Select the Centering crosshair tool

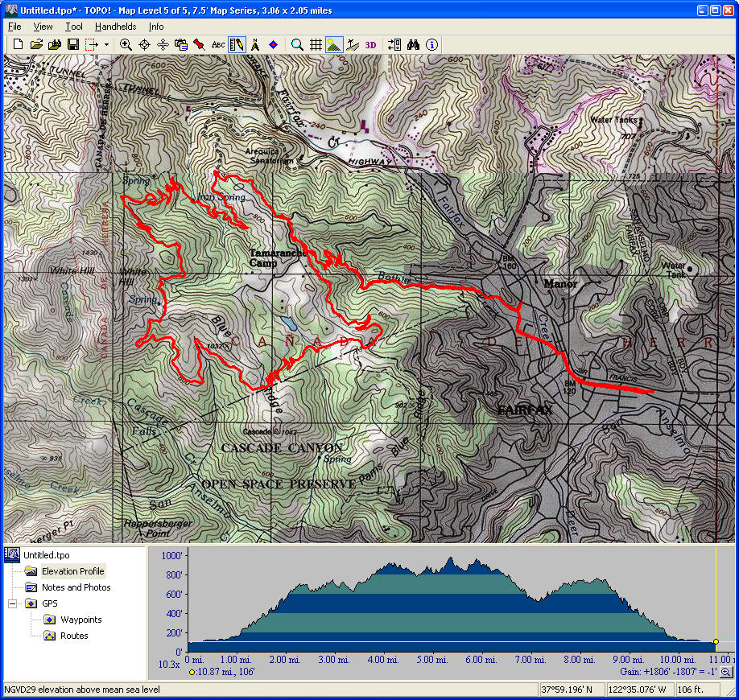[x=144, y=44]
